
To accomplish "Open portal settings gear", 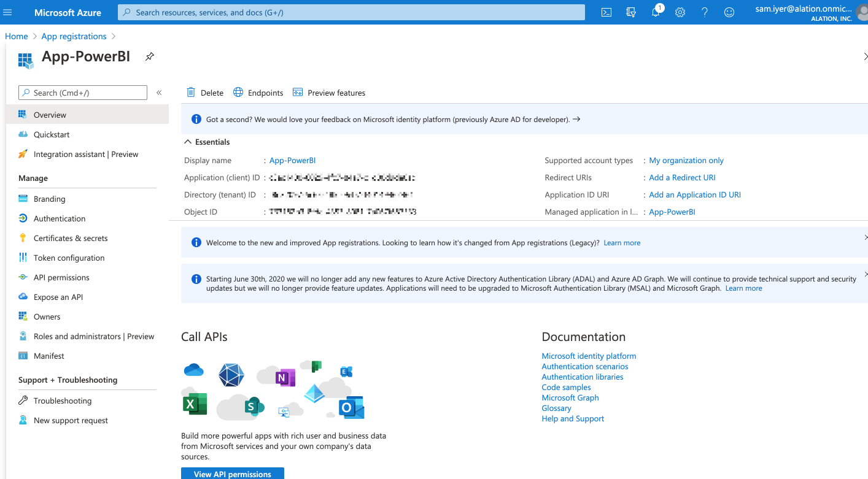I will pos(680,12).
